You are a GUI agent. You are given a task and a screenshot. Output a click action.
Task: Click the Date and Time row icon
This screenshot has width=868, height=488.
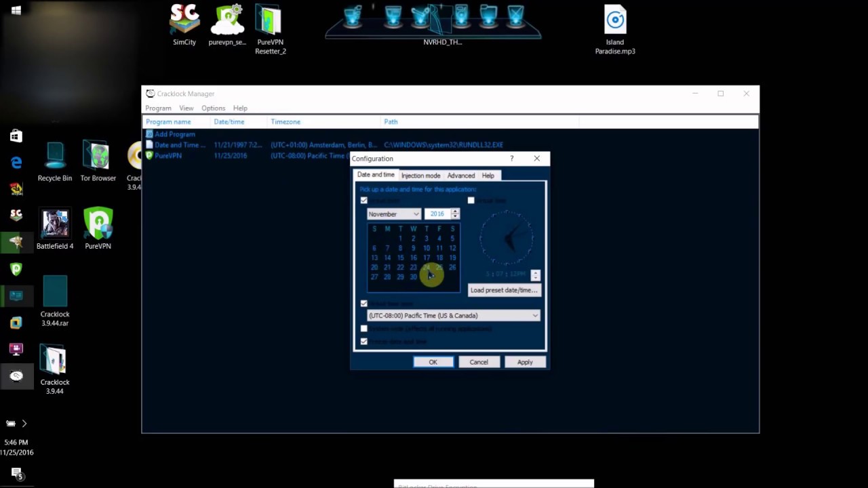tap(149, 144)
